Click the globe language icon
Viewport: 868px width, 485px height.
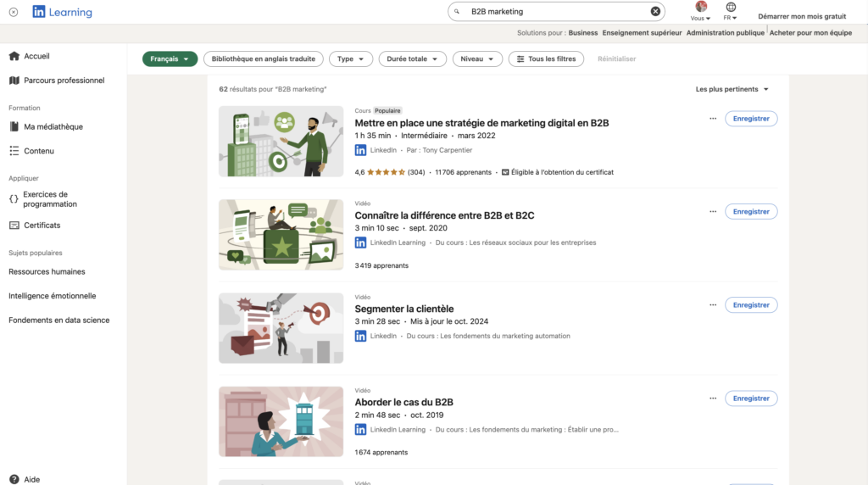tap(731, 8)
